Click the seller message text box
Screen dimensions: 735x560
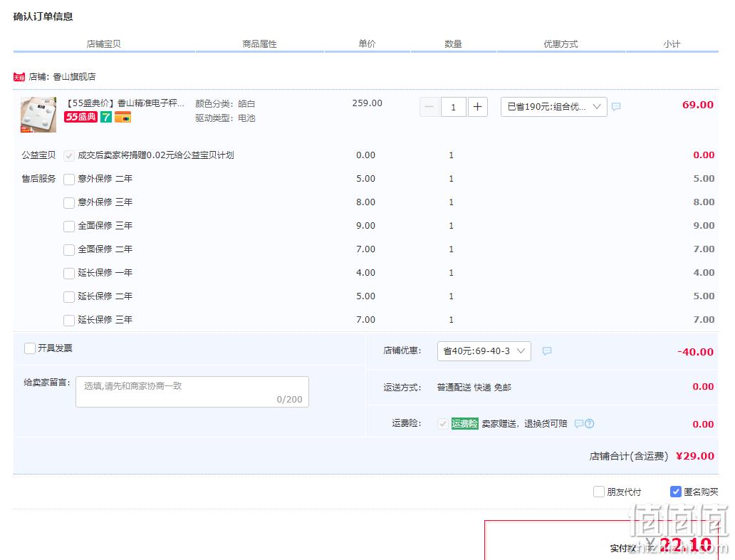pyautogui.click(x=192, y=392)
